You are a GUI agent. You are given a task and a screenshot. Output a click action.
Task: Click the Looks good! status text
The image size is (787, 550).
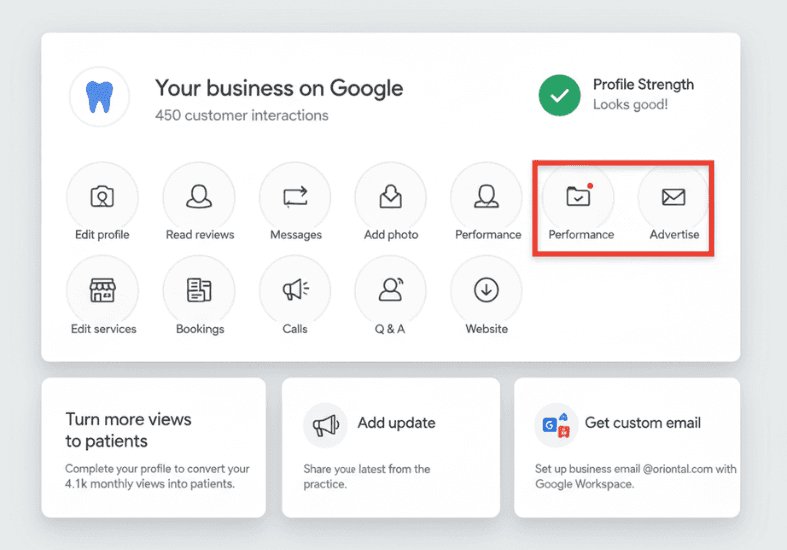click(x=630, y=104)
